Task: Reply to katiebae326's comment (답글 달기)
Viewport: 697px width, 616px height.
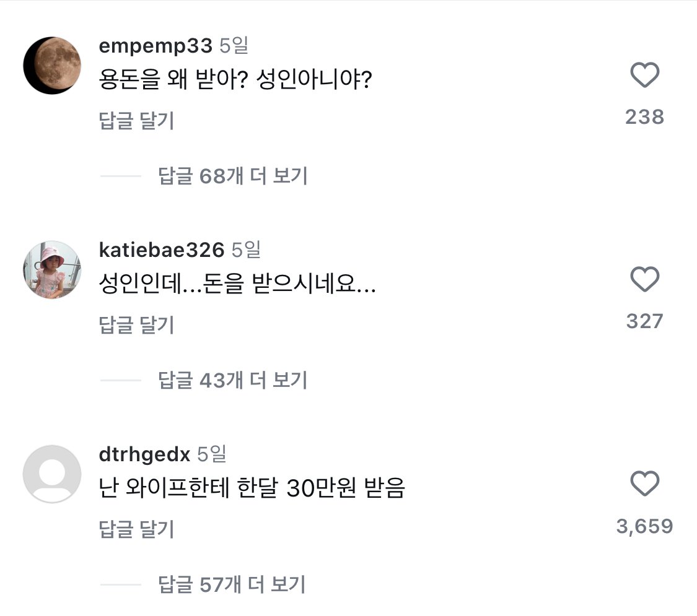Action: coord(136,326)
